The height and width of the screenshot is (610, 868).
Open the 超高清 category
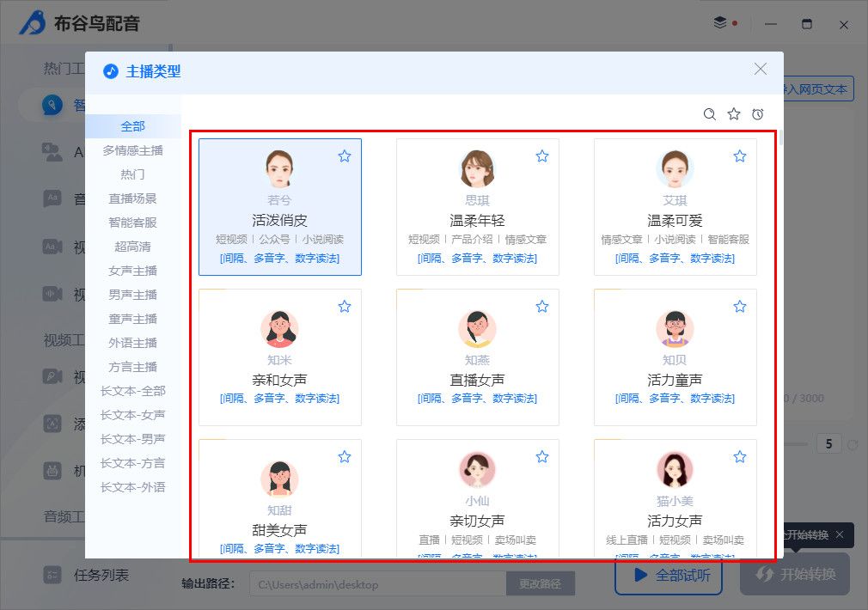tap(133, 247)
